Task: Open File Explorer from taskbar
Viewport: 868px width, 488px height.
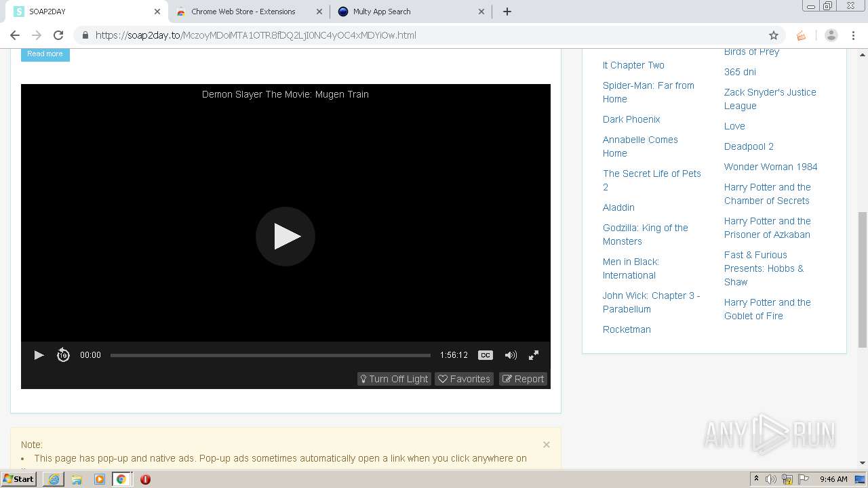Action: coord(77,479)
